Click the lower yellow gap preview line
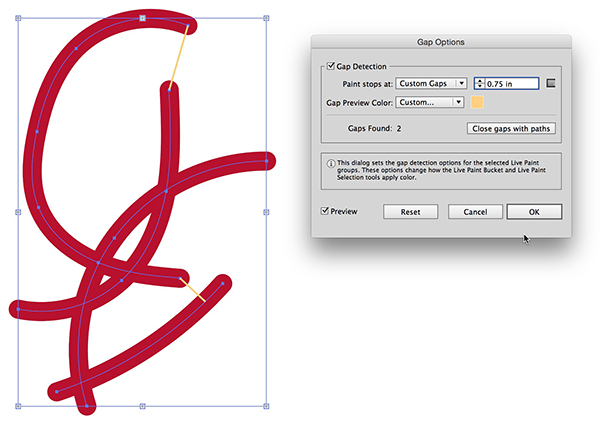 point(192,290)
